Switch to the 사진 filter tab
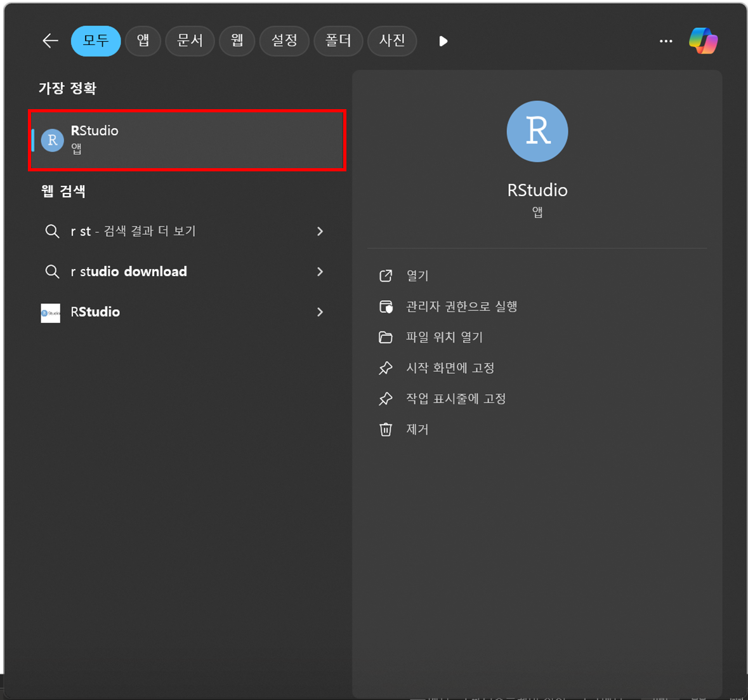This screenshot has height=700, width=748. click(x=392, y=41)
